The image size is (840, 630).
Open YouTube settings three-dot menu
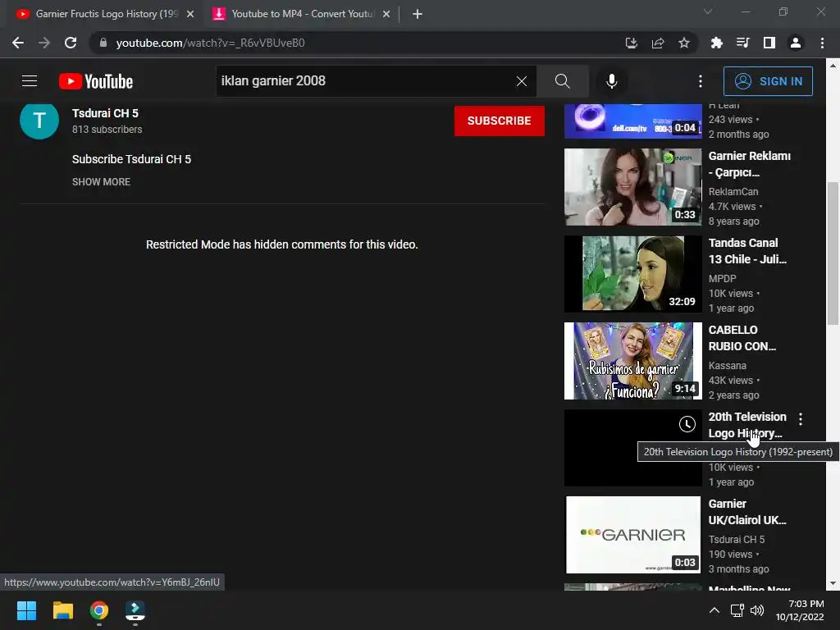coord(701,81)
